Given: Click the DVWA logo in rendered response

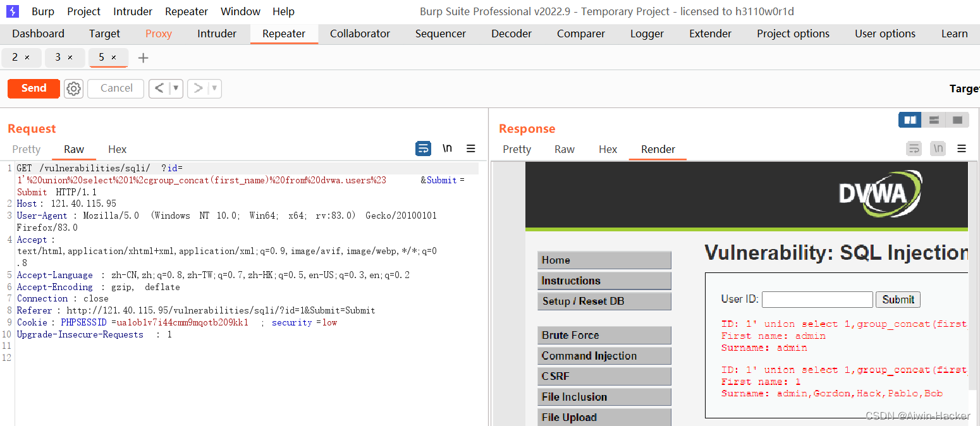Looking at the screenshot, I should [880, 193].
